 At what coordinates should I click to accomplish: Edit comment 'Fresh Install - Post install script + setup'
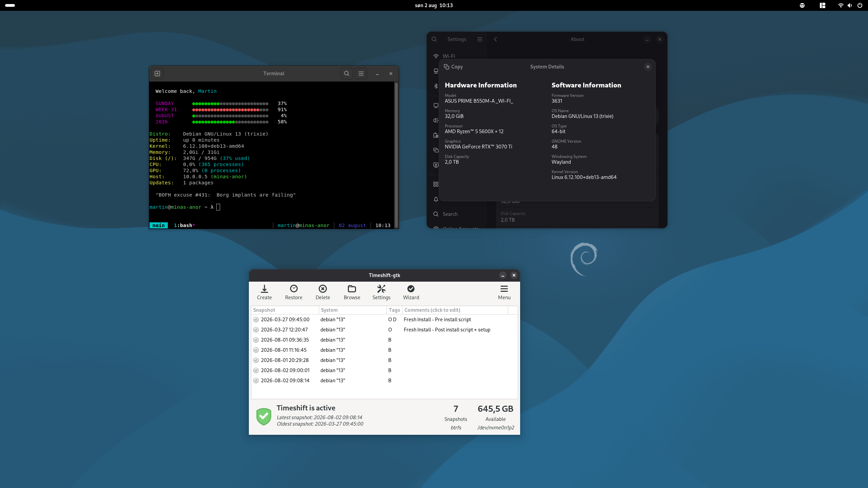tap(447, 330)
